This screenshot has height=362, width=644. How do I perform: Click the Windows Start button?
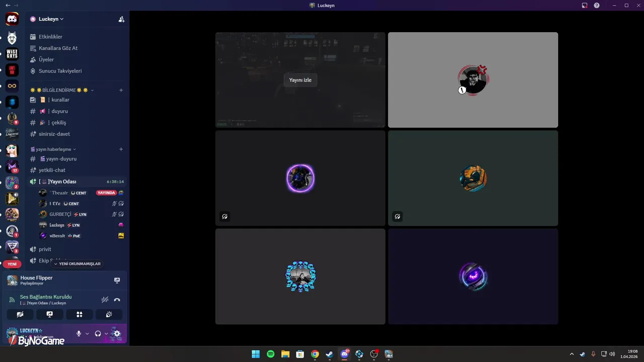pyautogui.click(x=256, y=354)
